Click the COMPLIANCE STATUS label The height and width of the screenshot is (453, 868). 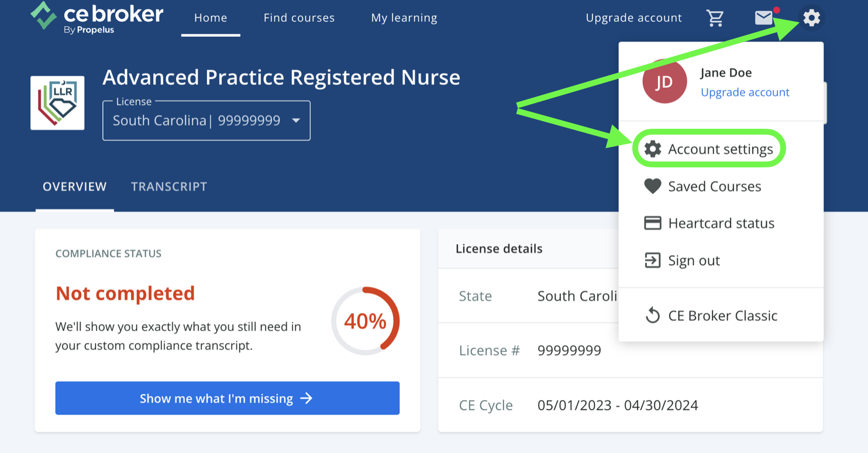pos(108,253)
